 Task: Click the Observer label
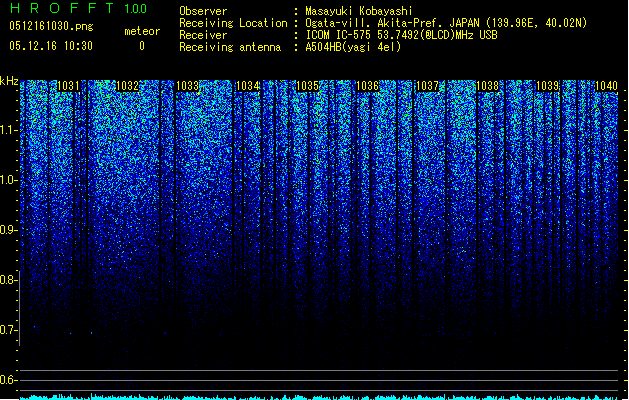tap(203, 11)
